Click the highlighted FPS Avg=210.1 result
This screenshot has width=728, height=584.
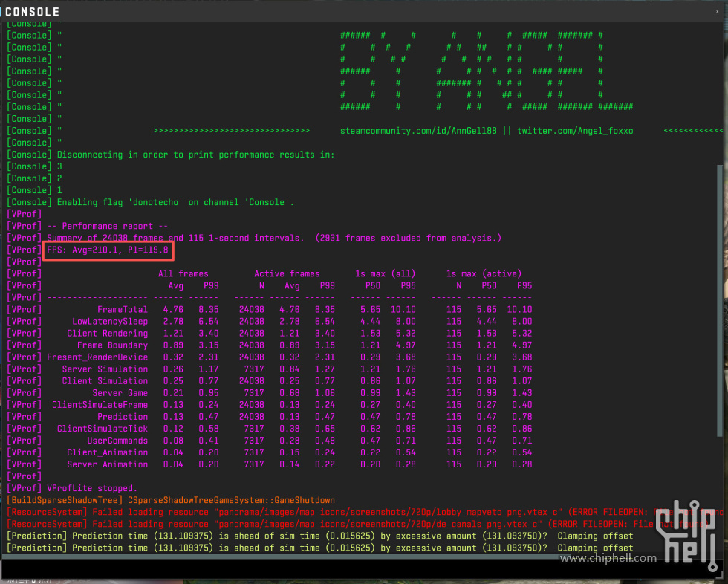point(108,250)
